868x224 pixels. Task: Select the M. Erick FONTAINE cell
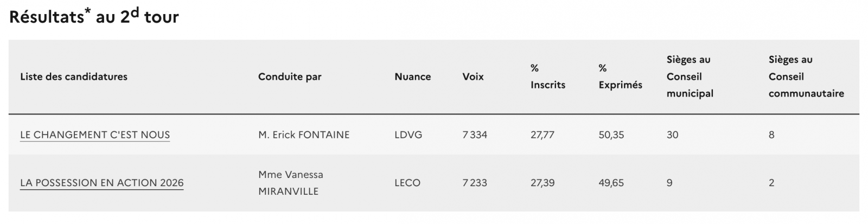click(304, 135)
